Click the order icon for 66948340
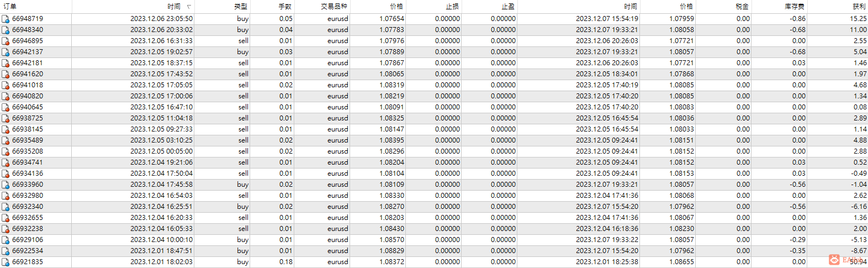This screenshot has height=268, width=868. pos(6,30)
